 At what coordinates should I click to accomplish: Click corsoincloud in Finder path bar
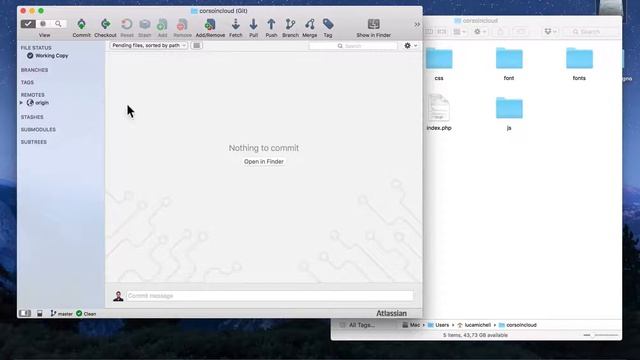pyautogui.click(x=518, y=325)
